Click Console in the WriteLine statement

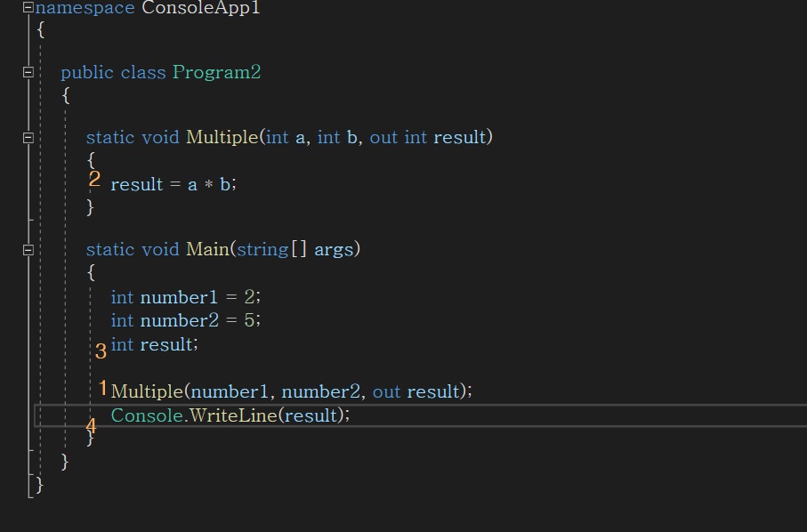click(147, 415)
